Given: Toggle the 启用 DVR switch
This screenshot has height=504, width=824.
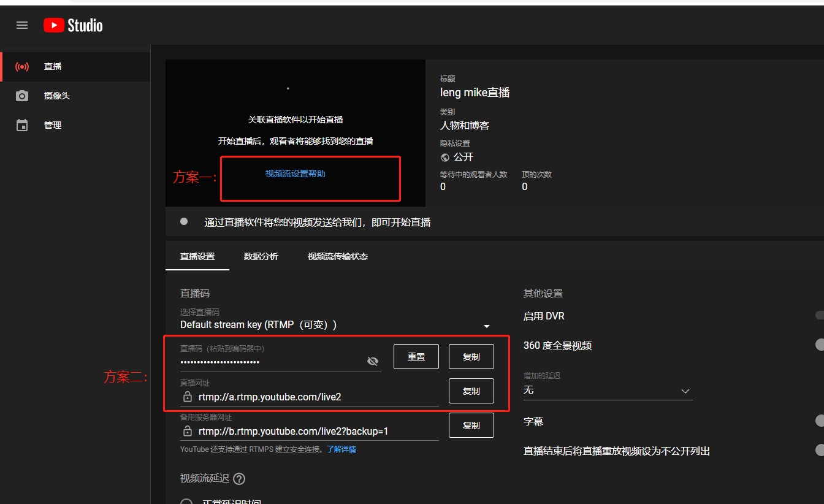Looking at the screenshot, I should pos(820,316).
